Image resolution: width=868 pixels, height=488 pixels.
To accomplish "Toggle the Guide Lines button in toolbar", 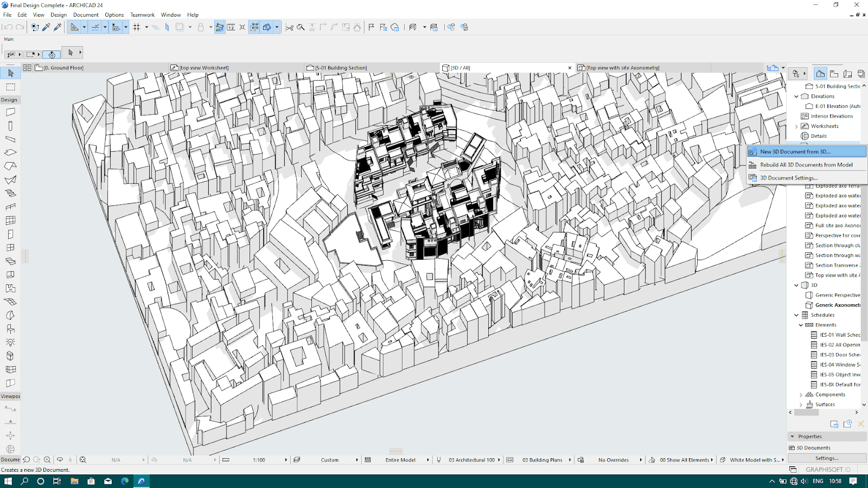I will coord(74,27).
